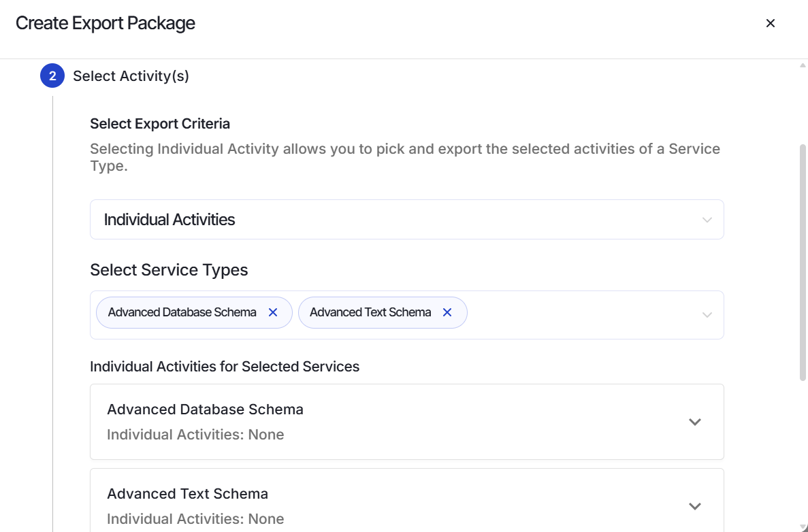Click the Select Activity(s) step heading
The width and height of the screenshot is (808, 532).
131,76
